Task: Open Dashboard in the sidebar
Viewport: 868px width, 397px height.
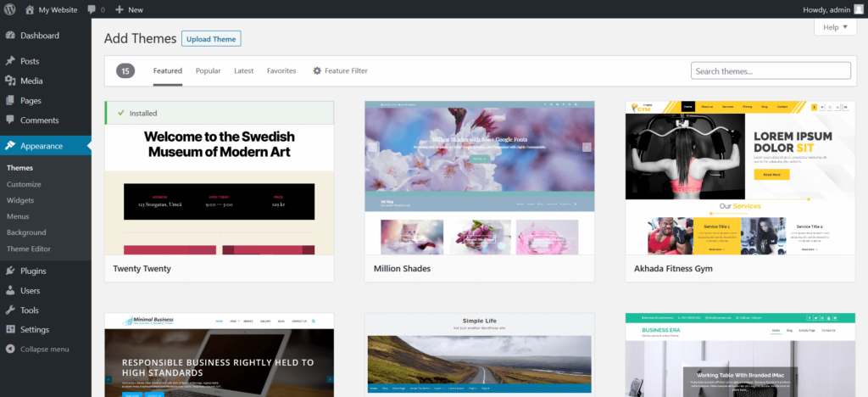Action: tap(39, 36)
